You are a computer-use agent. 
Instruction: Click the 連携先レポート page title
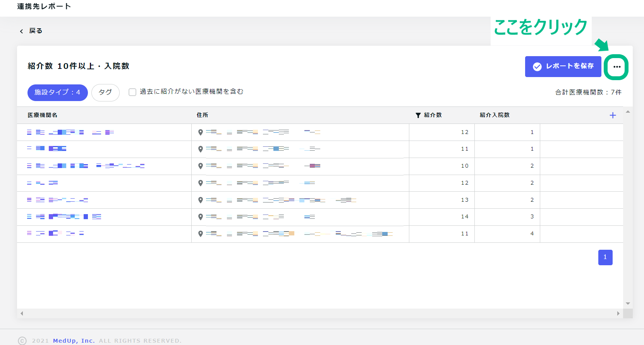(44, 7)
